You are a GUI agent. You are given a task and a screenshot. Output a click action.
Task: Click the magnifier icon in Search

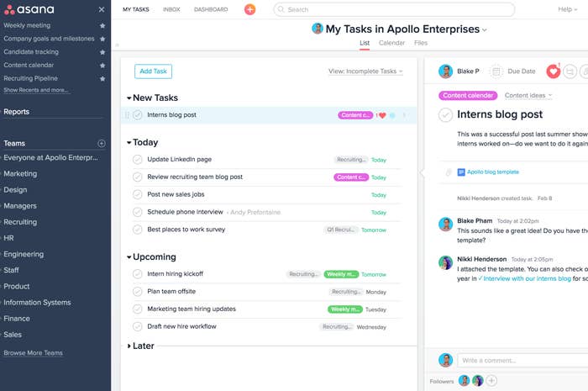point(281,9)
